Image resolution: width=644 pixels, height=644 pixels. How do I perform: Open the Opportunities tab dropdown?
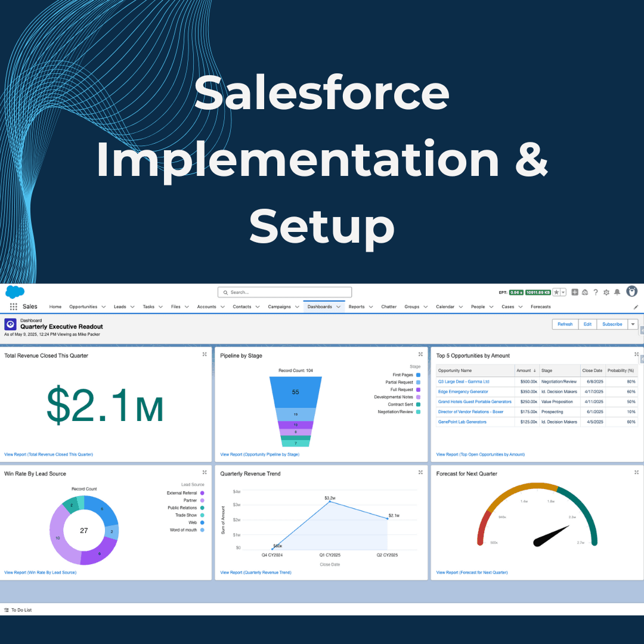[x=104, y=306]
